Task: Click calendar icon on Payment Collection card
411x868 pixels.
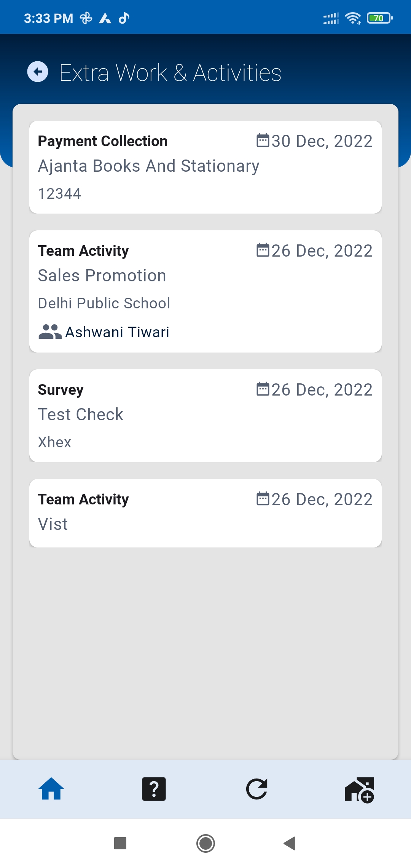Action: tap(263, 140)
